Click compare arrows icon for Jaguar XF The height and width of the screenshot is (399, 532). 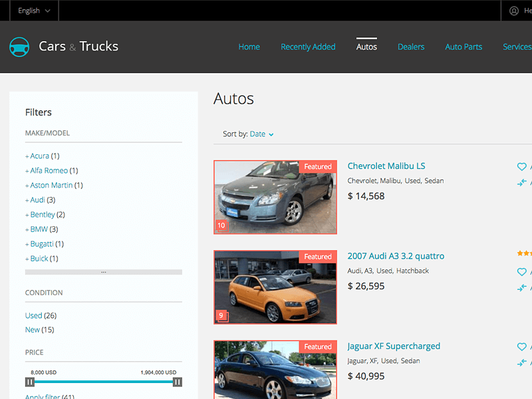tap(521, 362)
